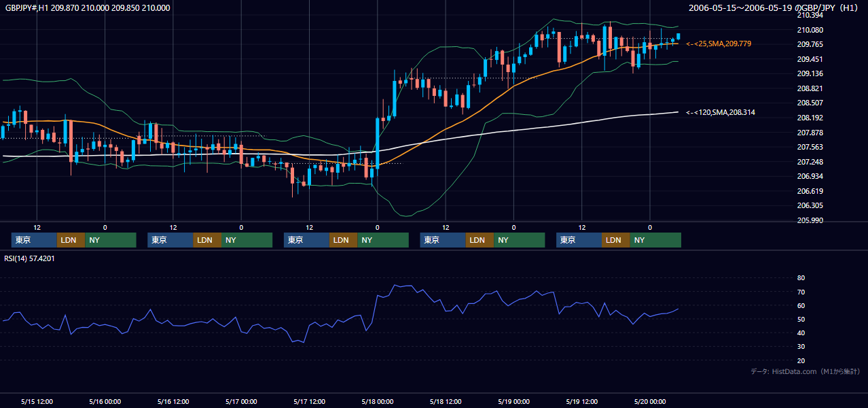
Task: Click price axis label 209.765
Action: click(x=810, y=44)
